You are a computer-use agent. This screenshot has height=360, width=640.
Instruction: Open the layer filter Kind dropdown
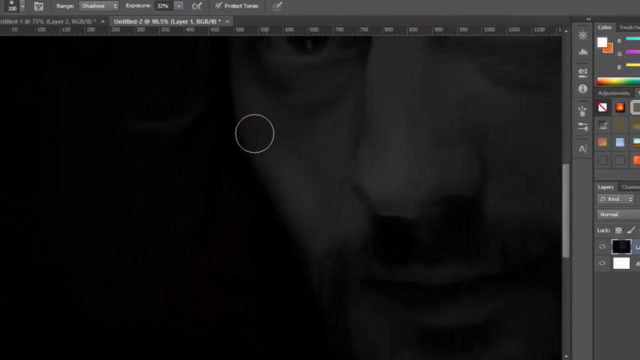pos(616,199)
